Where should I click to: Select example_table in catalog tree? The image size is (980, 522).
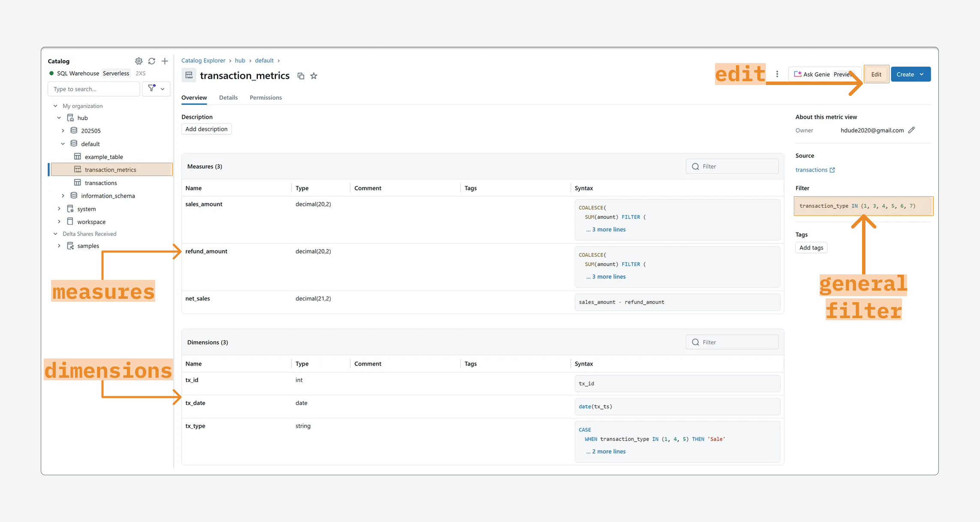(x=104, y=157)
